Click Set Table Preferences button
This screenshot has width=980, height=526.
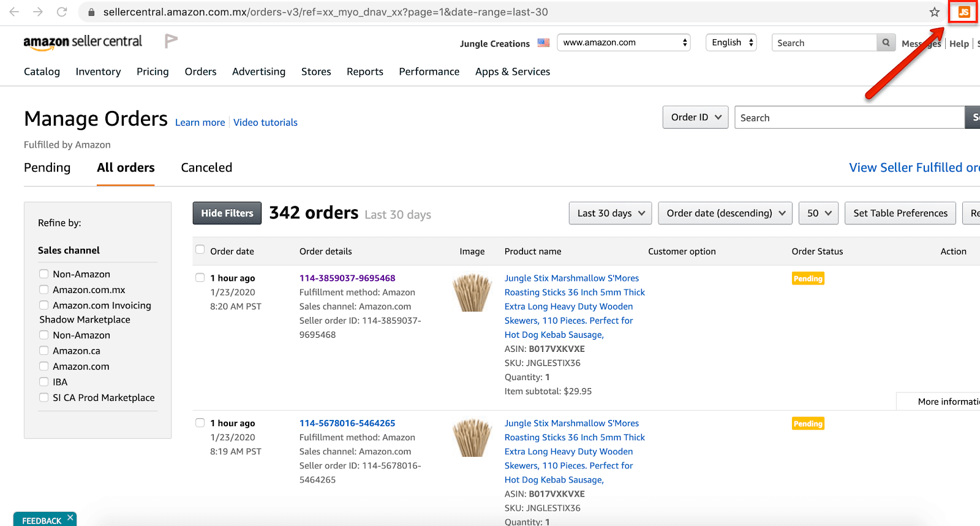(900, 213)
